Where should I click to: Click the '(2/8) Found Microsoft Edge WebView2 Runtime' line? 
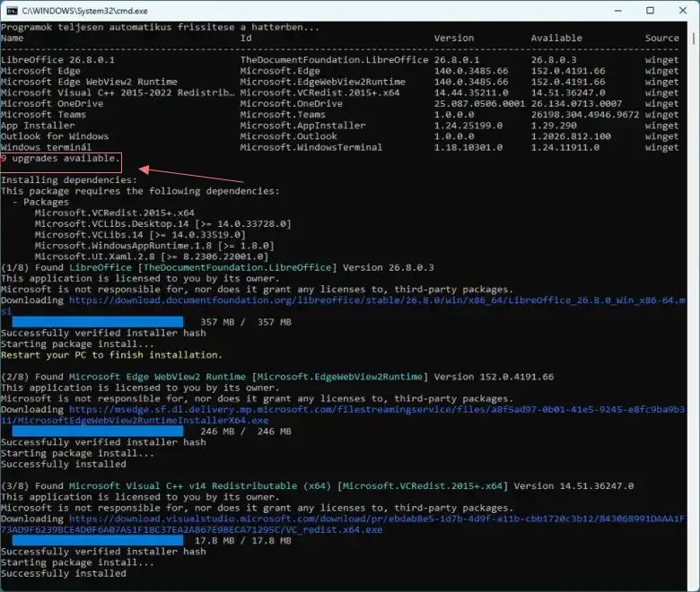point(277,377)
